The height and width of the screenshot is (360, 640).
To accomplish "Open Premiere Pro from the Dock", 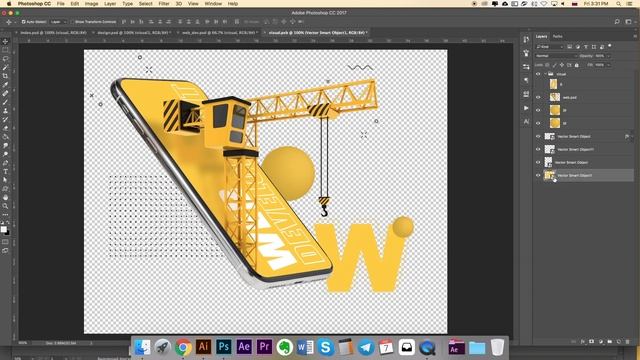I will tap(264, 347).
